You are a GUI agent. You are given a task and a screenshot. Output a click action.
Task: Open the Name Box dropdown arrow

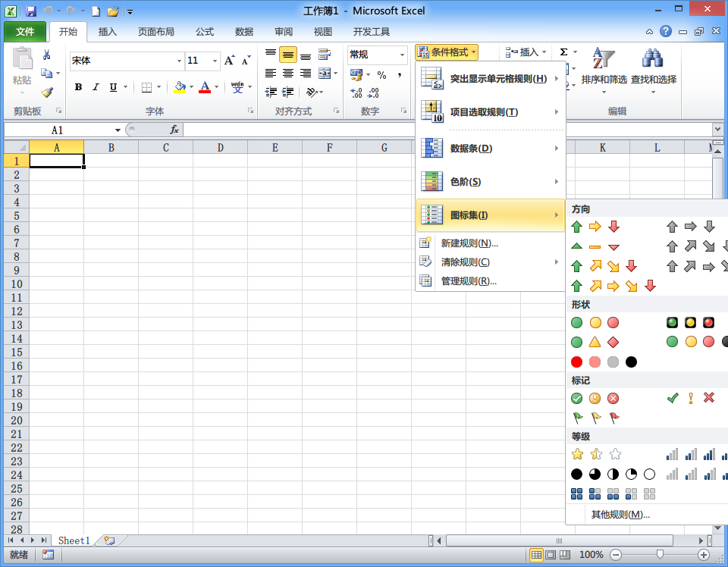pos(118,130)
